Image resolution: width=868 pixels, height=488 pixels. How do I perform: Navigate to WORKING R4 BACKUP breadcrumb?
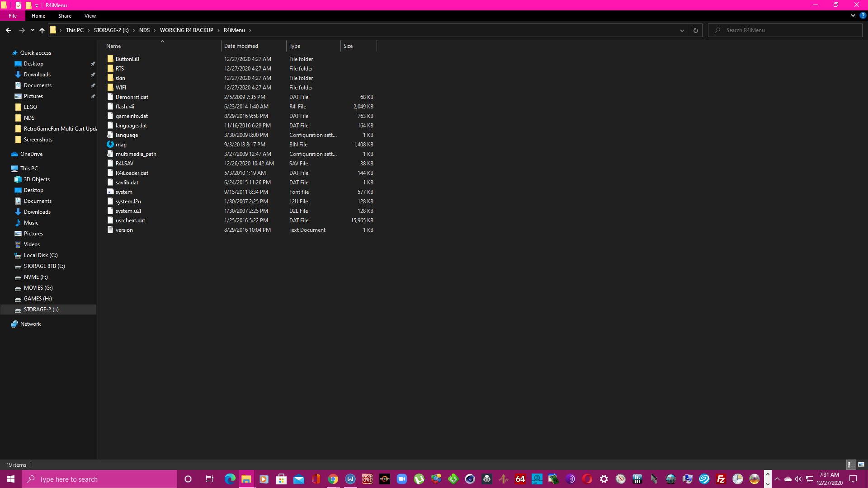[x=186, y=30]
